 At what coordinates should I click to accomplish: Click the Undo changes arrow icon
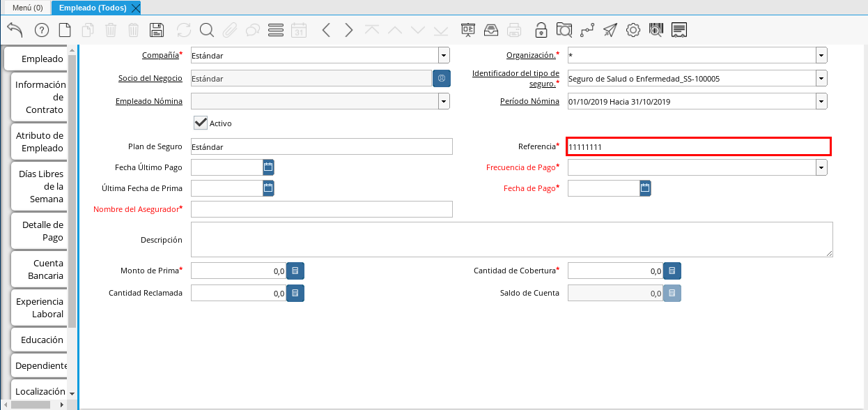click(x=15, y=30)
